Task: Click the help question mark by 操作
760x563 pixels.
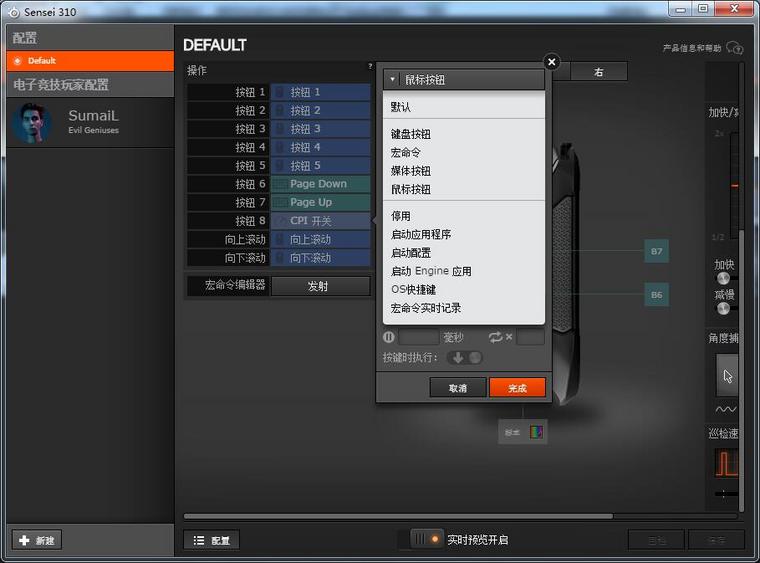Action: click(370, 66)
